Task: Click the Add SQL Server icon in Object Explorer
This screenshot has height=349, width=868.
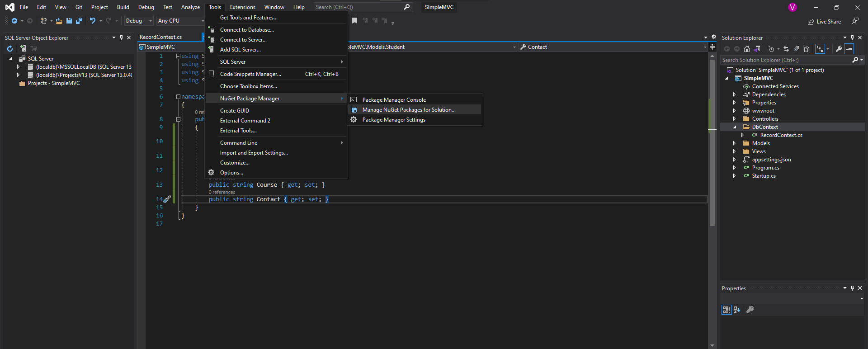Action: [x=23, y=48]
